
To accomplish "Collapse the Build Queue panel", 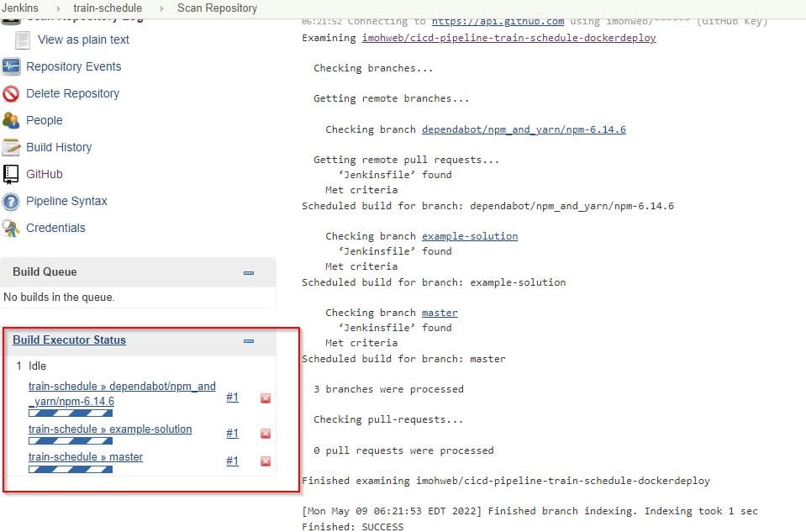I will tap(248, 272).
